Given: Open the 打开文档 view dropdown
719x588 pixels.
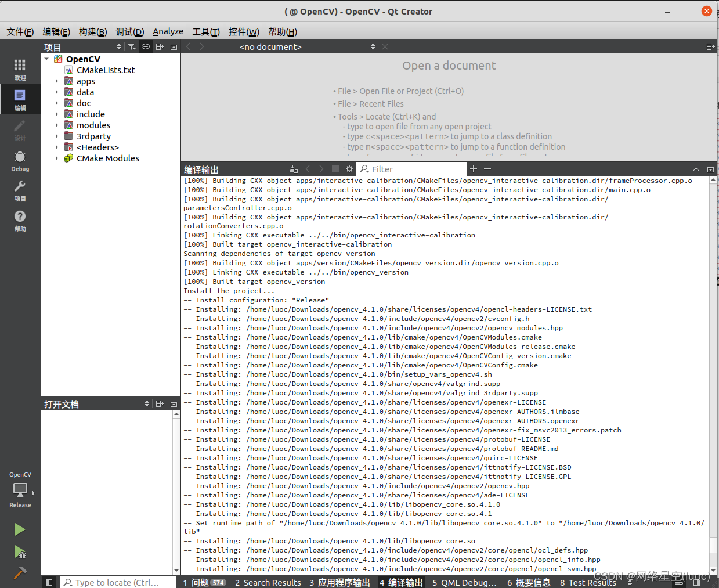Looking at the screenshot, I should (x=97, y=403).
